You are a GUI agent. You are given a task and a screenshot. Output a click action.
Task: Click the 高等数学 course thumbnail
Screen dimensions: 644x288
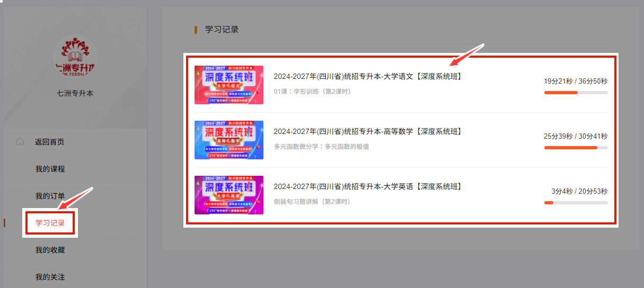tap(229, 140)
